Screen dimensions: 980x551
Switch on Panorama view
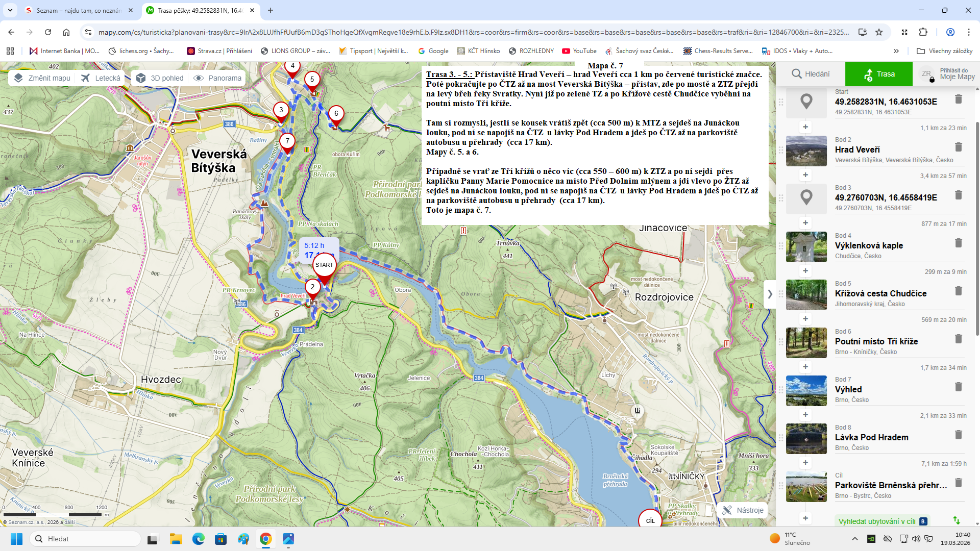(x=218, y=78)
